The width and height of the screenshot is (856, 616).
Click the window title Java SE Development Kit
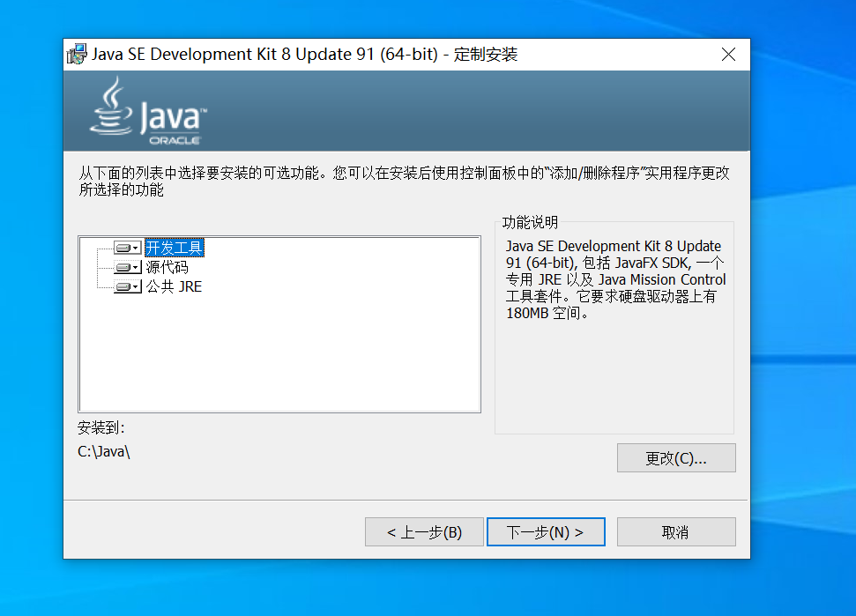pos(305,55)
